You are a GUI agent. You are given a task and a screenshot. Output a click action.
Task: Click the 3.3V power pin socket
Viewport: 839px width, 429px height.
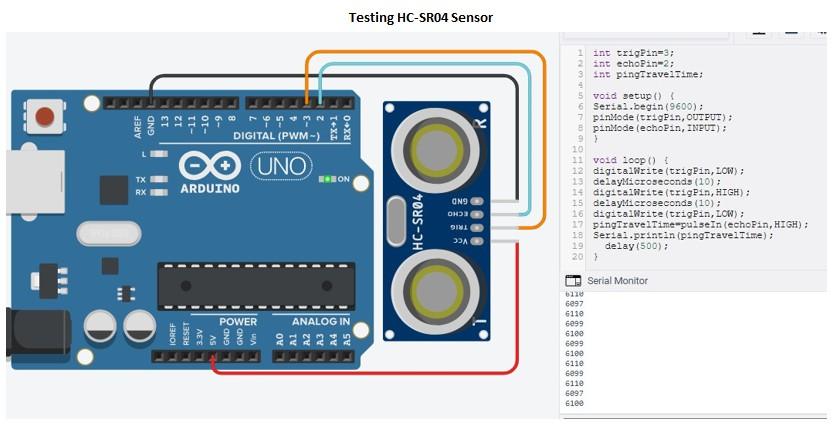click(199, 356)
